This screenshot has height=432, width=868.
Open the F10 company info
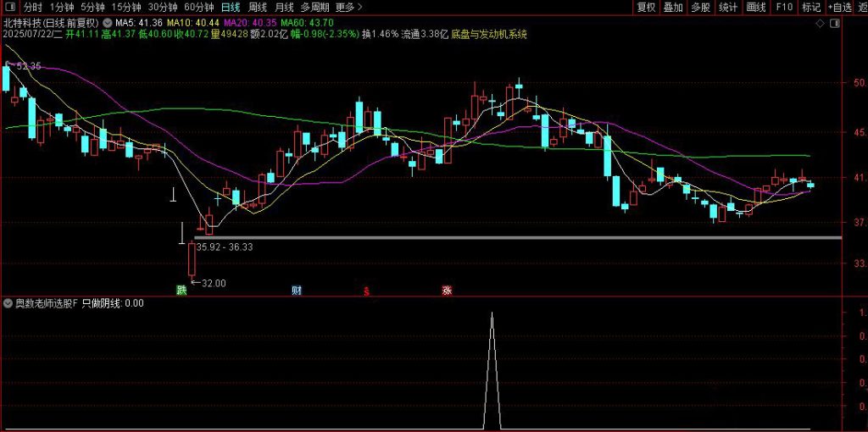(x=784, y=8)
